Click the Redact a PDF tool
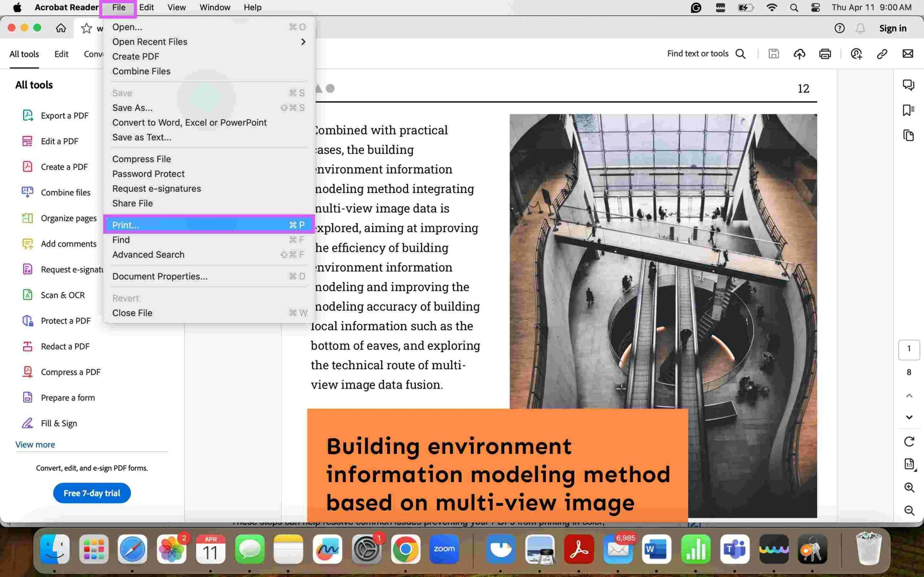The width and height of the screenshot is (924, 577). 65,346
